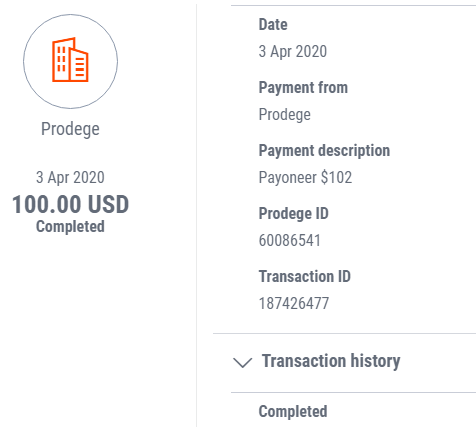The height and width of the screenshot is (428, 476).
Task: Click the Completed entry in transaction history
Action: (x=293, y=412)
